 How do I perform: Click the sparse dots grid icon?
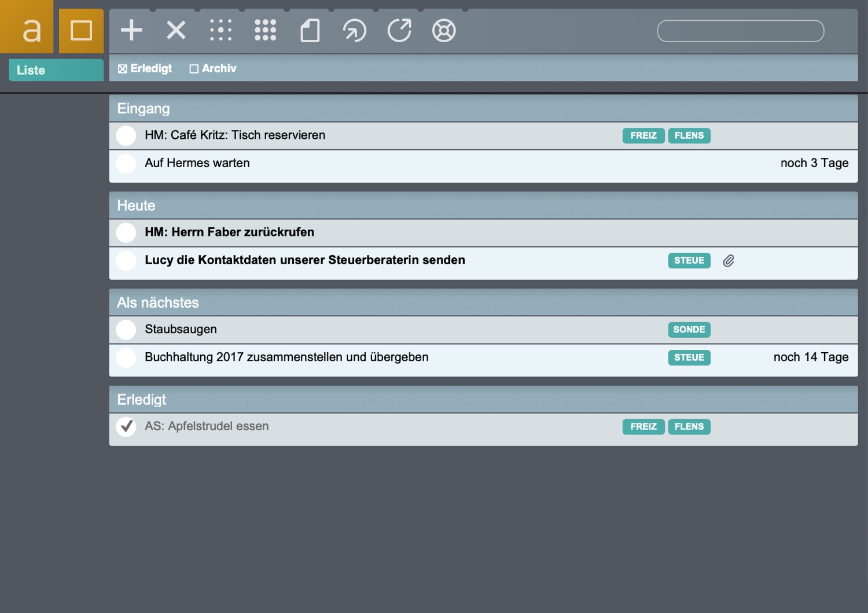tap(220, 30)
